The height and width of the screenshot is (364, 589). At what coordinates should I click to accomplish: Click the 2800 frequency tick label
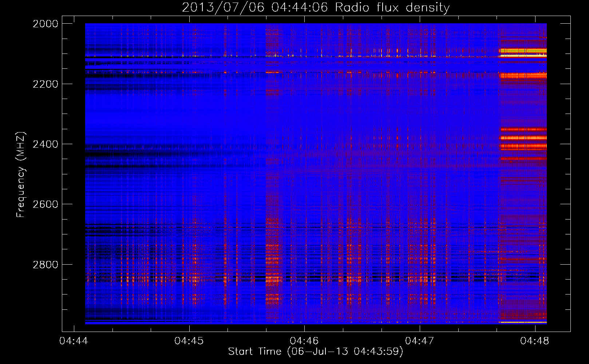click(46, 264)
